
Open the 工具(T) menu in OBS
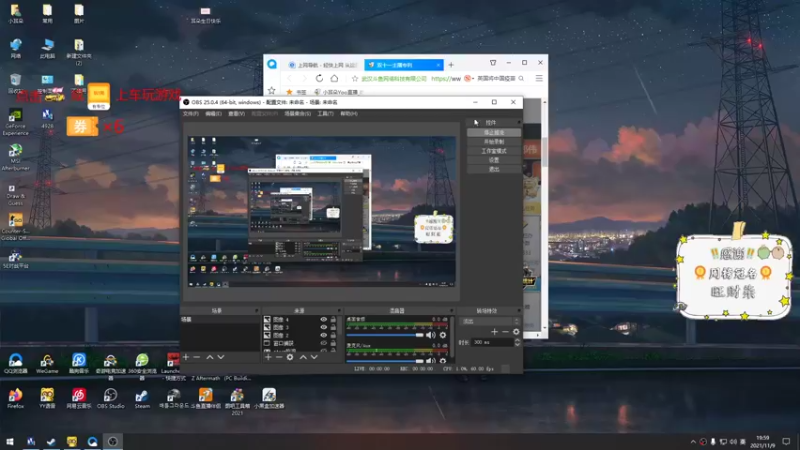(325, 114)
